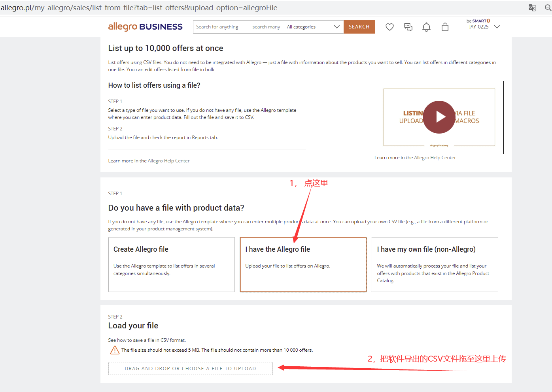The height and width of the screenshot is (392, 552).
Task: Open the messages chat icon
Action: [408, 27]
